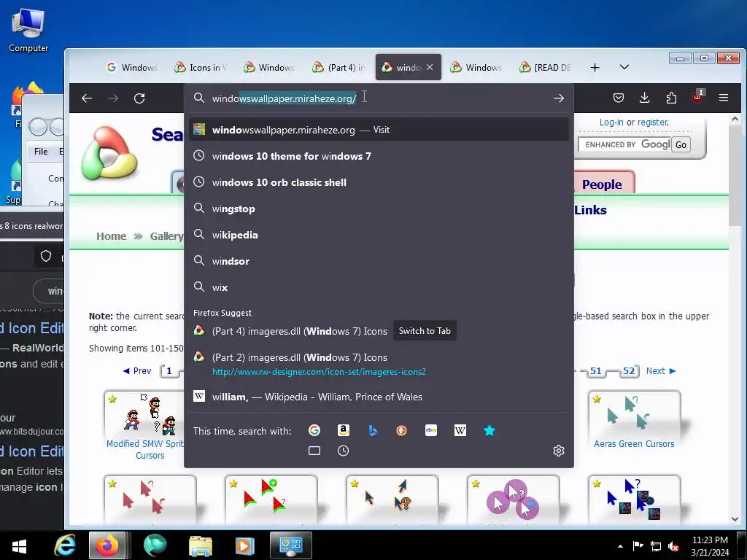The height and width of the screenshot is (560, 747).
Task: Open the media player taskbar icon
Action: click(245, 545)
